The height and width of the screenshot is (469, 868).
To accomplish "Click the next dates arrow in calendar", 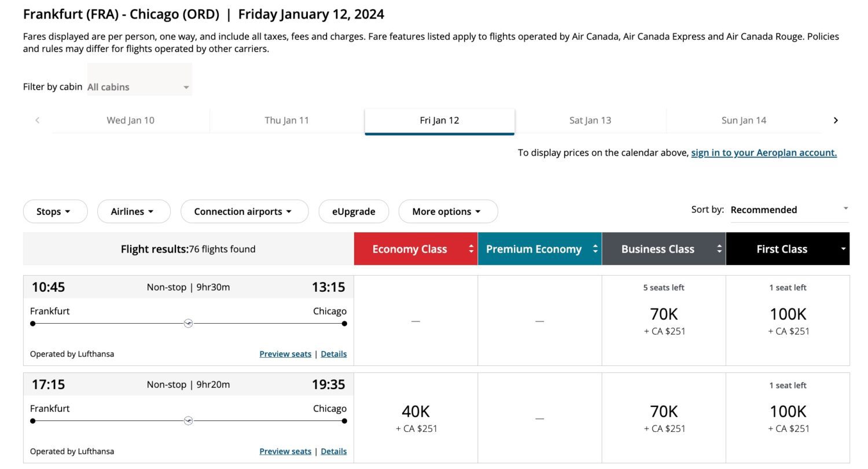I will click(x=835, y=120).
